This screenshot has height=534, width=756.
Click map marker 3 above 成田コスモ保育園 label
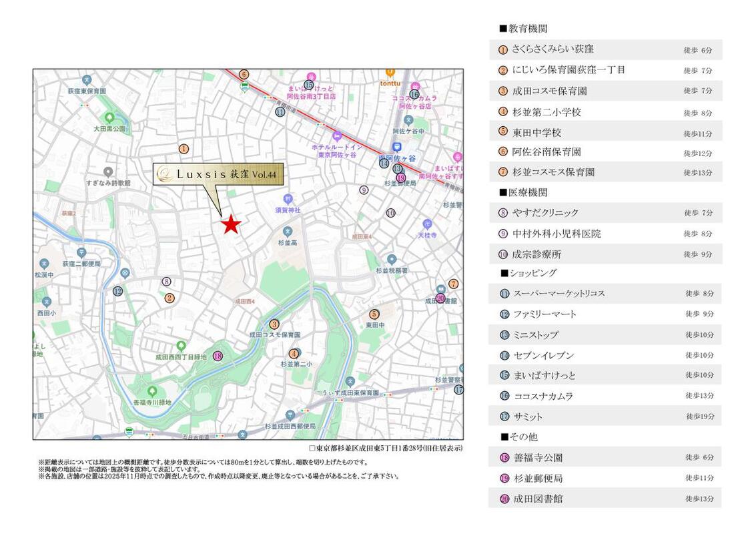tap(274, 324)
